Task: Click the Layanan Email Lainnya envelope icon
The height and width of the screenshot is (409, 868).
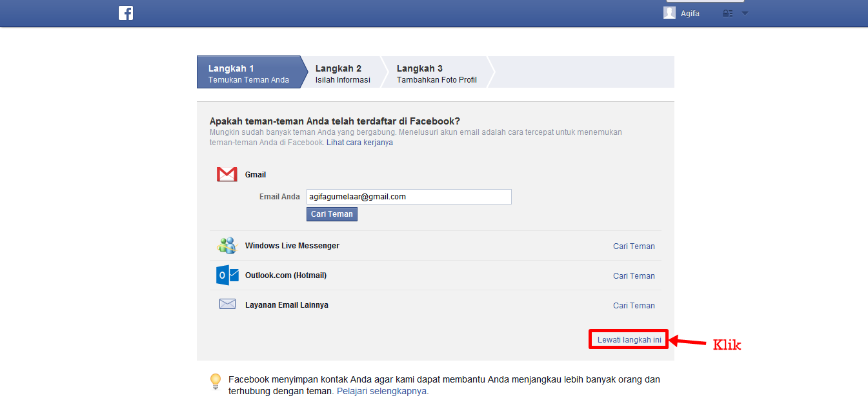Action: pos(227,304)
